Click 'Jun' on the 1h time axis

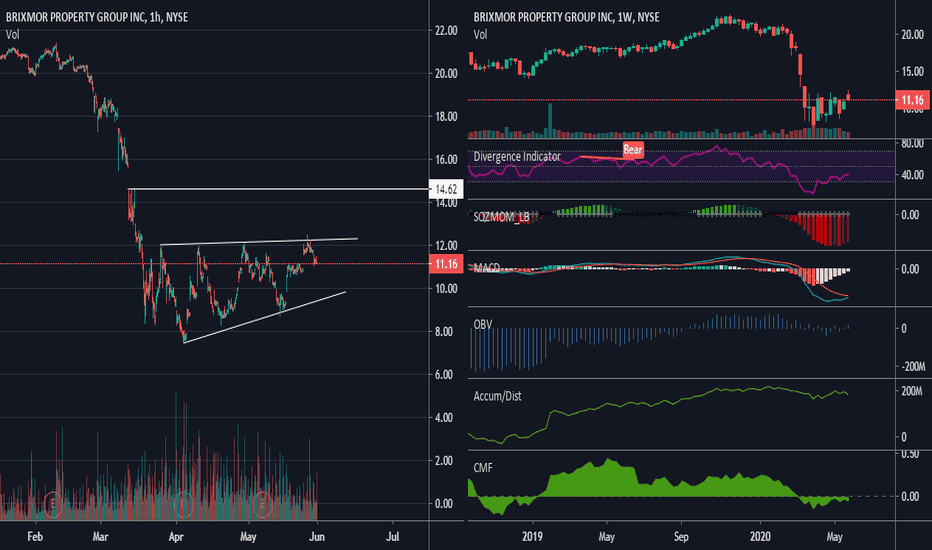point(317,536)
